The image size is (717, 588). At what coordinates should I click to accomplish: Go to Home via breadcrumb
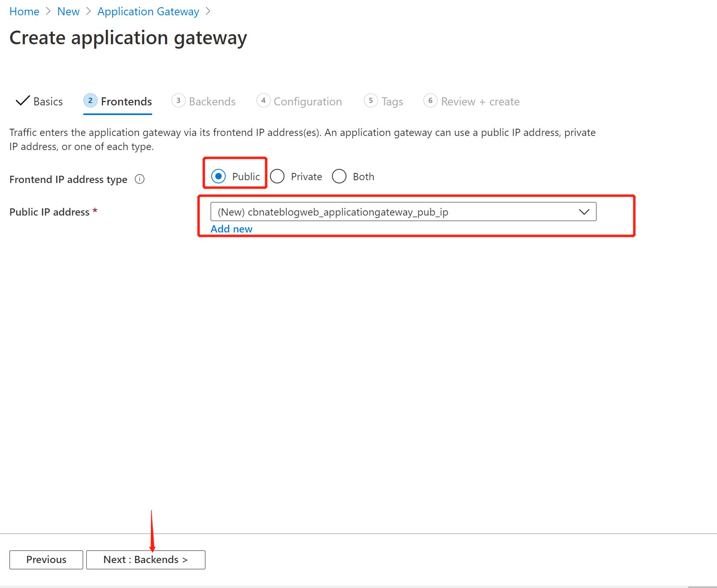24,11
